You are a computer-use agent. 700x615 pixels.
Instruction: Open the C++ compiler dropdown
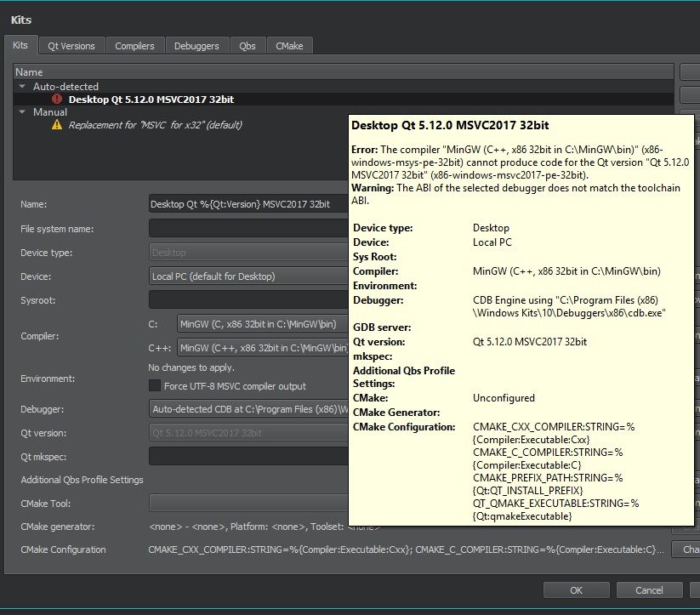(x=263, y=347)
